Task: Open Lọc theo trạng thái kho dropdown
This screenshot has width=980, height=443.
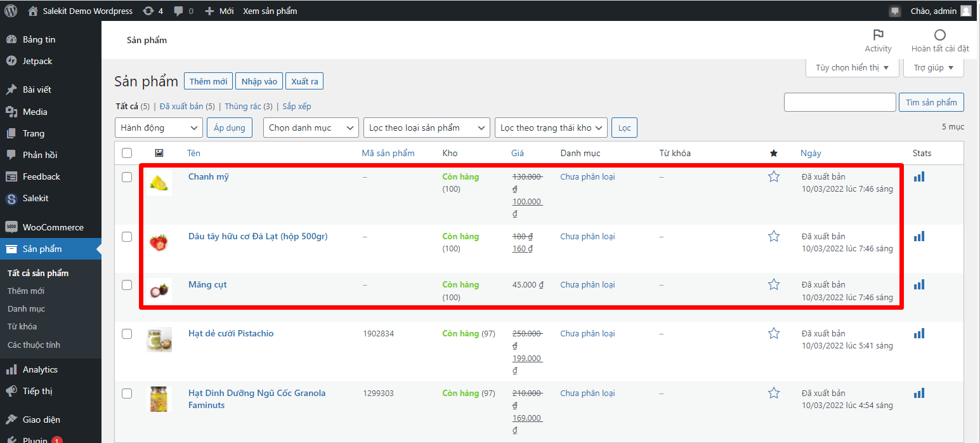Action: click(x=551, y=128)
